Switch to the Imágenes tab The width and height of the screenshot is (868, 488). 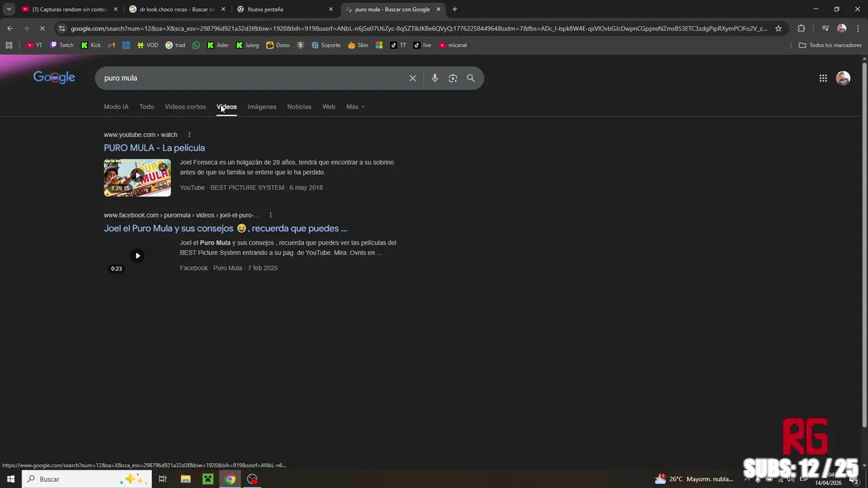pos(262,106)
